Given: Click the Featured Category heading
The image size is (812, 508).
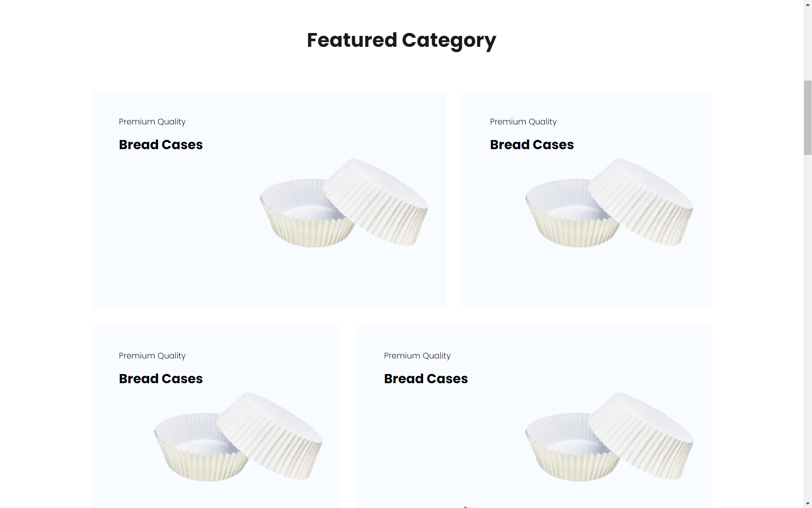Looking at the screenshot, I should pyautogui.click(x=401, y=40).
